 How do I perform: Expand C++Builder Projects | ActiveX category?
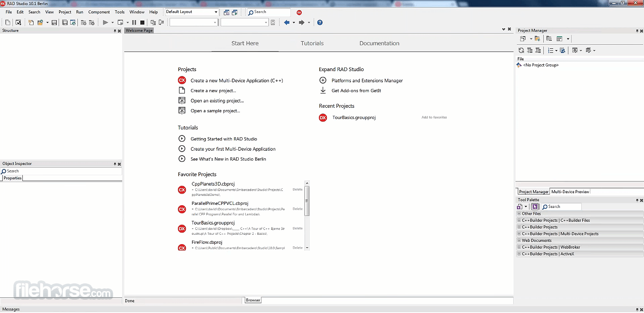pos(519,254)
